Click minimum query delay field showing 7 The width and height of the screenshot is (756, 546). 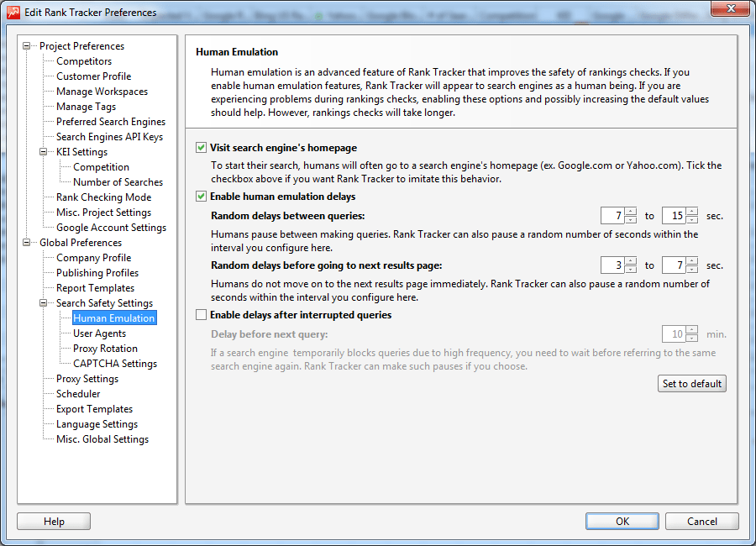coord(612,216)
